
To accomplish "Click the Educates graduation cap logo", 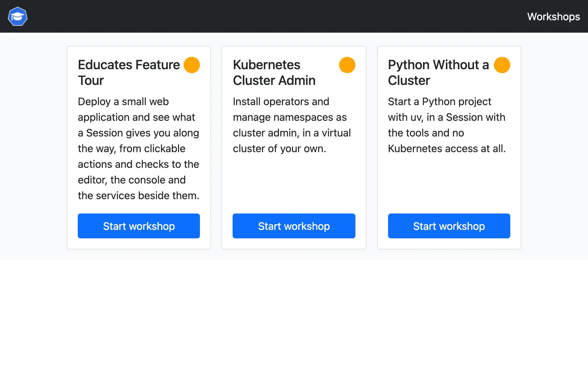I will click(x=18, y=16).
